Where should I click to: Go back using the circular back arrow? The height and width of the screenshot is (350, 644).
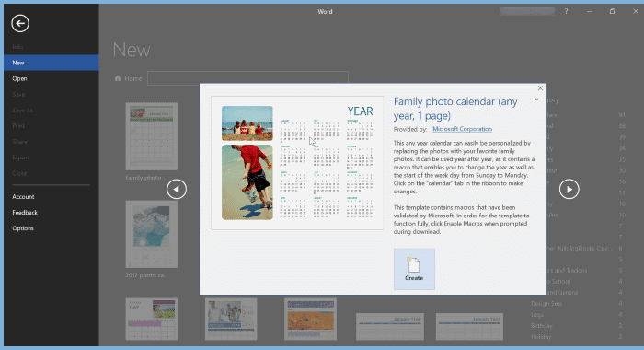[x=20, y=23]
